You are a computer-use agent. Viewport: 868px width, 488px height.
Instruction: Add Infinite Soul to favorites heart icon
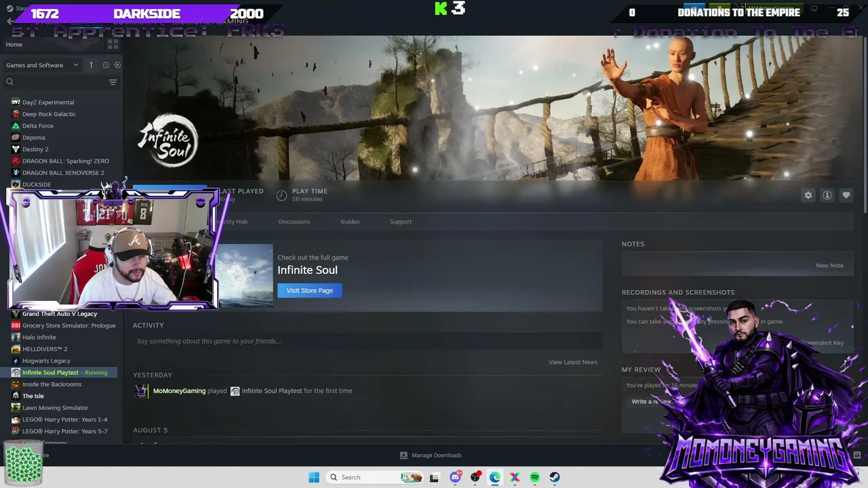click(846, 195)
